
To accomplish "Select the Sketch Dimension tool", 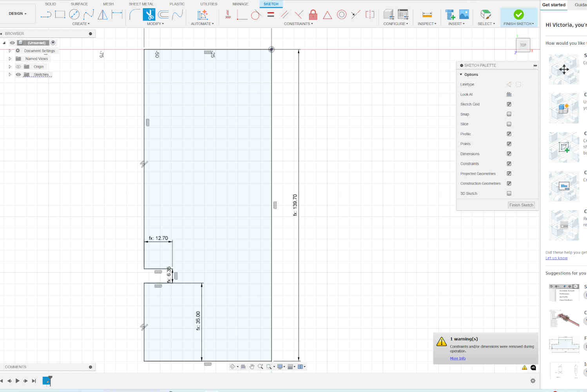I will tap(117, 15).
